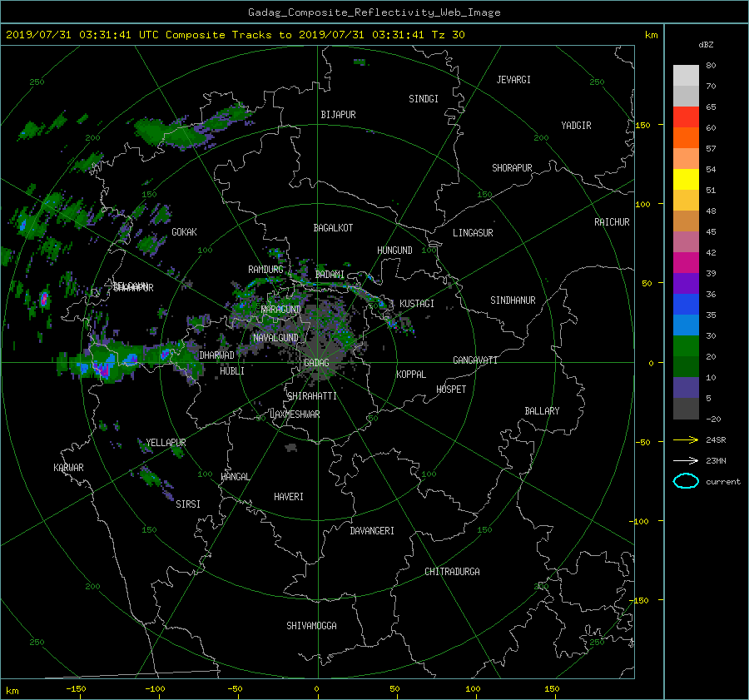Click the HANGAL city label
The image size is (749, 700).
coord(235,477)
